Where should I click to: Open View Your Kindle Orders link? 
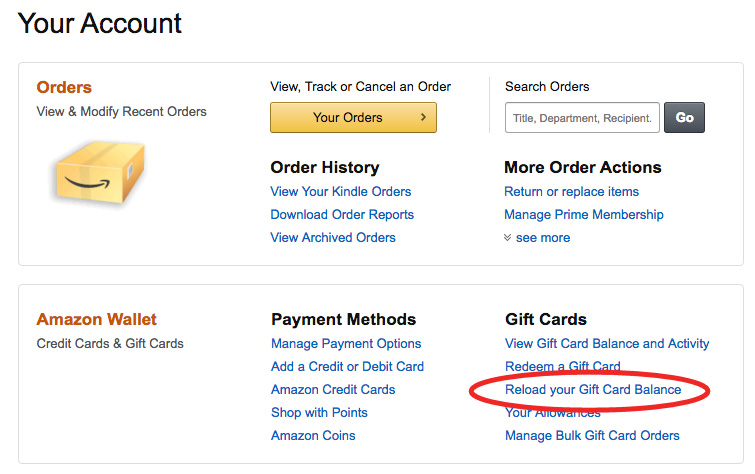click(x=340, y=192)
